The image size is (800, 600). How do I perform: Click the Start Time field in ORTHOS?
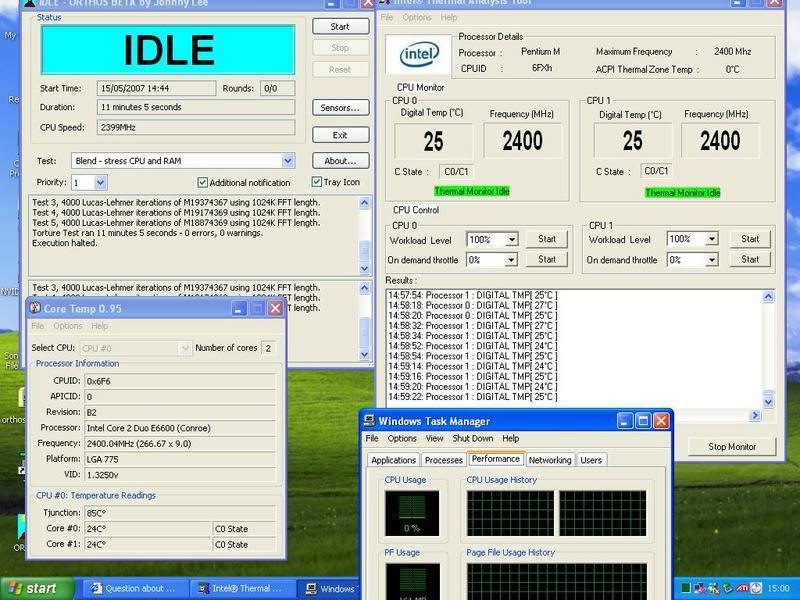coord(156,88)
